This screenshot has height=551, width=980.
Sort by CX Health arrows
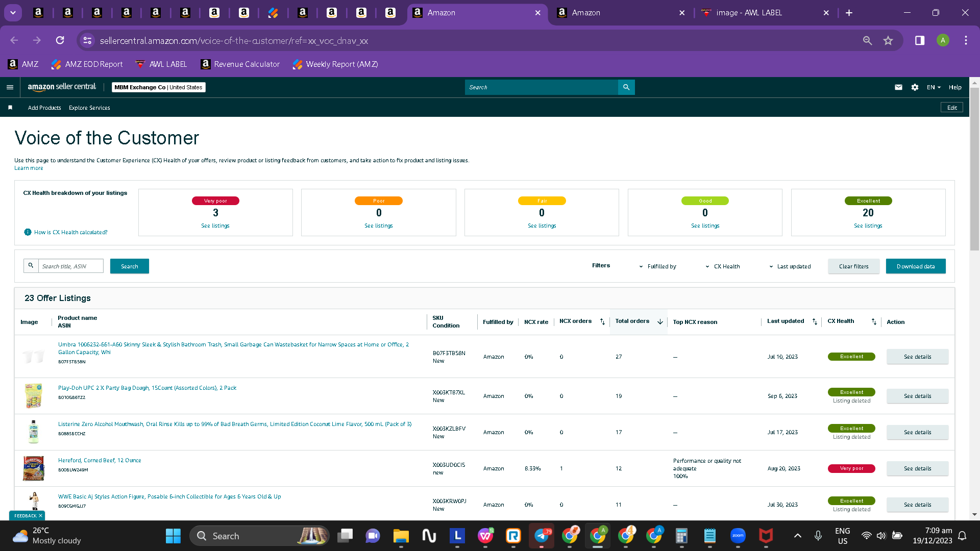[x=874, y=321]
